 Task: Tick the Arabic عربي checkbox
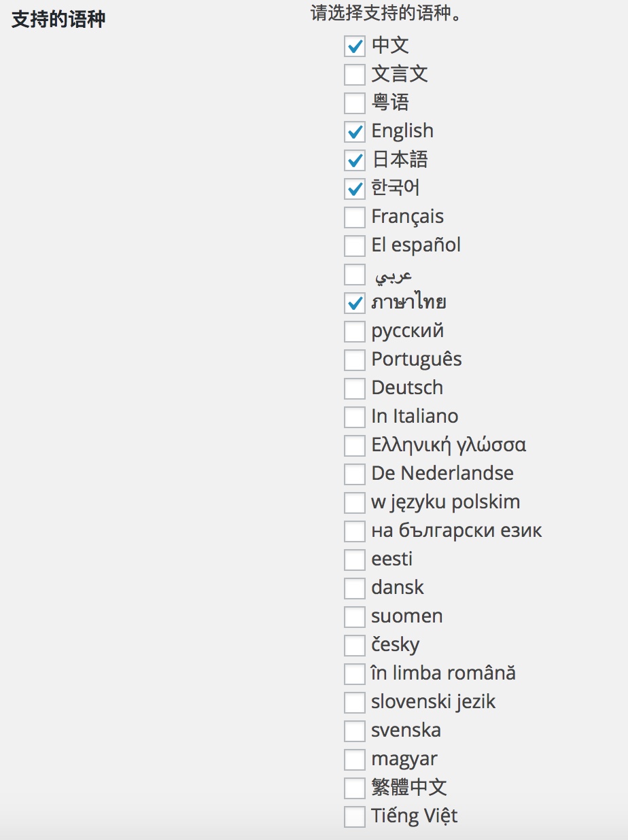tap(355, 275)
